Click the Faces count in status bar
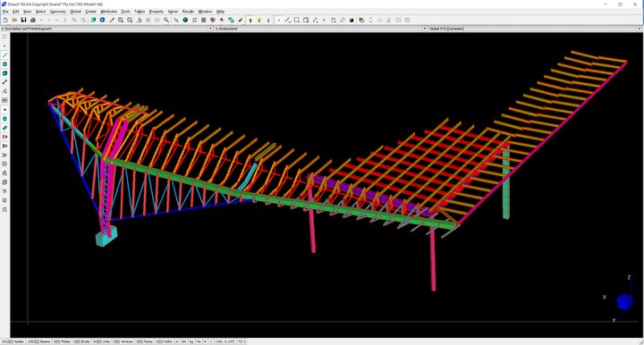 click(145, 341)
